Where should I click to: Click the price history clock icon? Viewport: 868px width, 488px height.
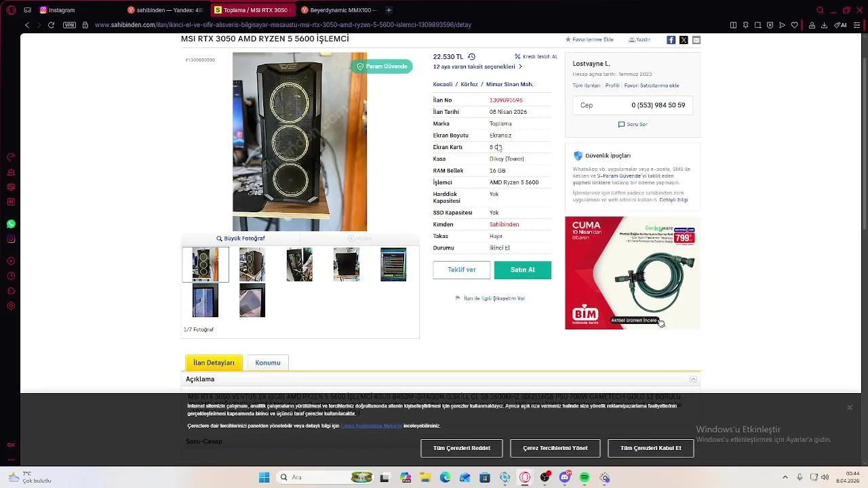tap(471, 57)
